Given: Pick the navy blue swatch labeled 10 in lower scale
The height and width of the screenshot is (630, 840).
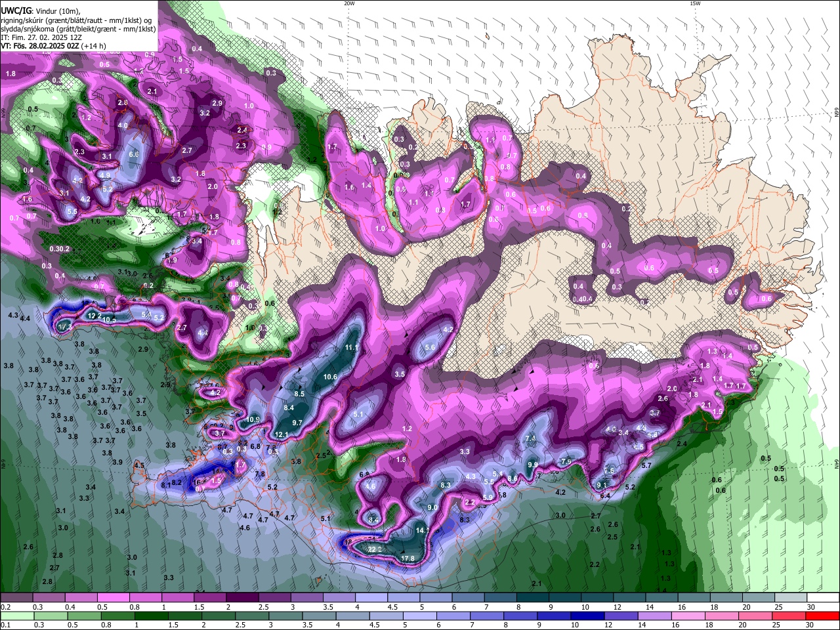Looking at the screenshot, I should pyautogui.click(x=587, y=616).
